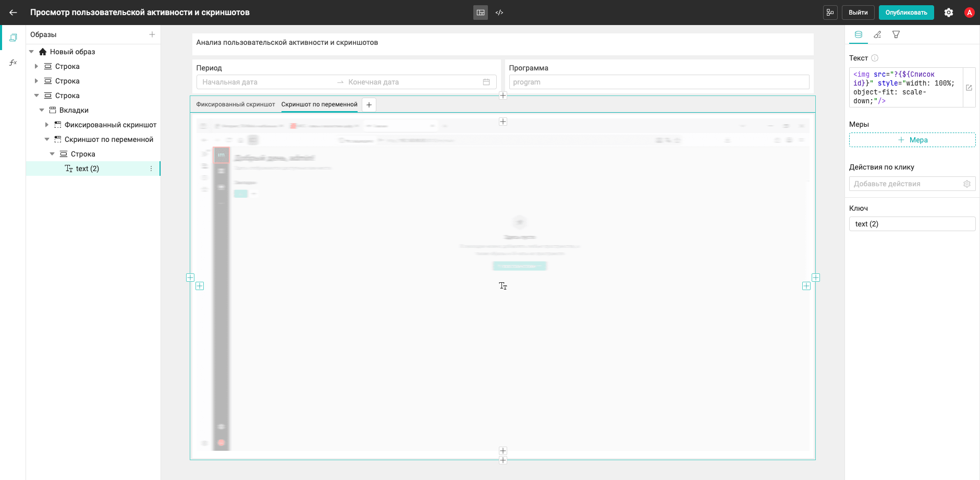Click the heading Анализ пользовательской активности

287,42
